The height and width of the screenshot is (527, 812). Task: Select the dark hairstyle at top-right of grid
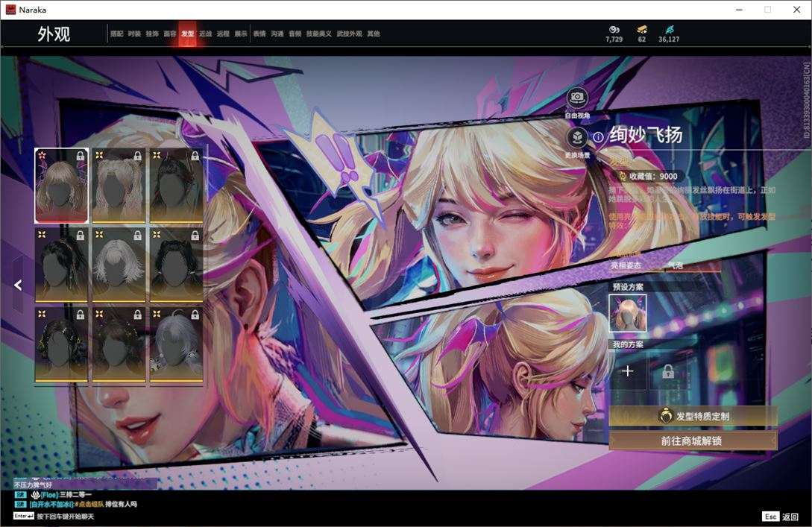click(176, 186)
